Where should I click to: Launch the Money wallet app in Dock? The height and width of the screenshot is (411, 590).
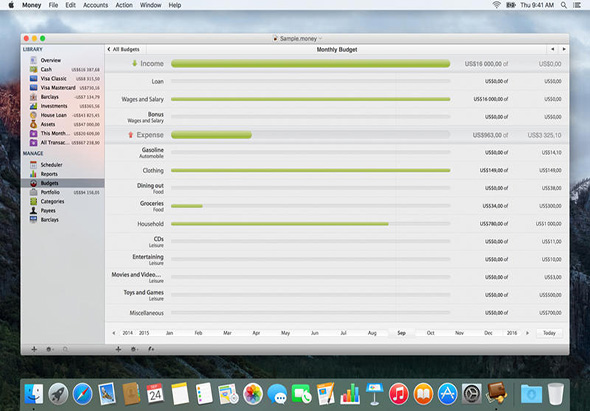pos(496,393)
